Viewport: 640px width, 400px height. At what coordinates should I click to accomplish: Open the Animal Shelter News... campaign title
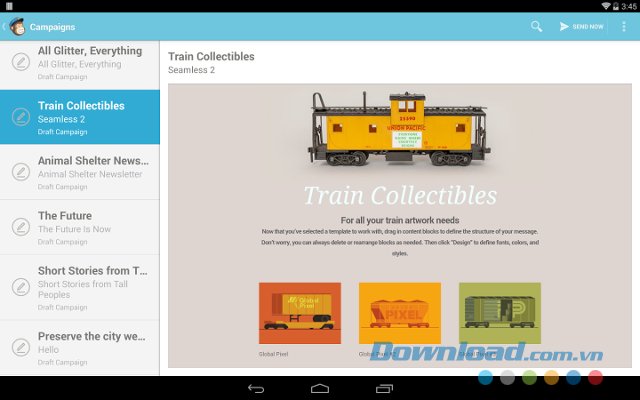point(93,161)
